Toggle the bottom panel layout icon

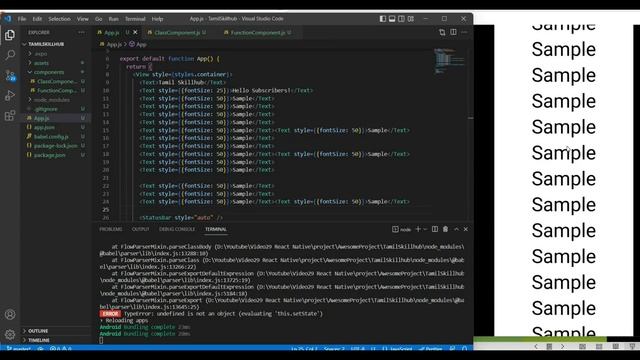click(392, 19)
